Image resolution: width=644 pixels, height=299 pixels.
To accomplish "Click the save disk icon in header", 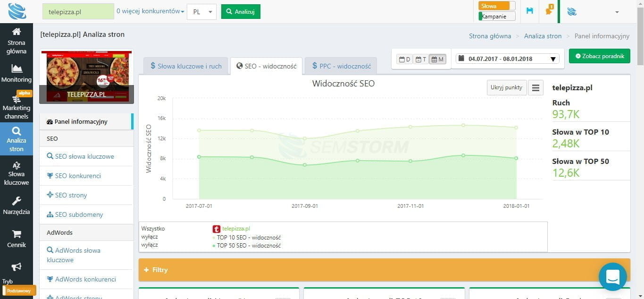I will click(x=530, y=11).
